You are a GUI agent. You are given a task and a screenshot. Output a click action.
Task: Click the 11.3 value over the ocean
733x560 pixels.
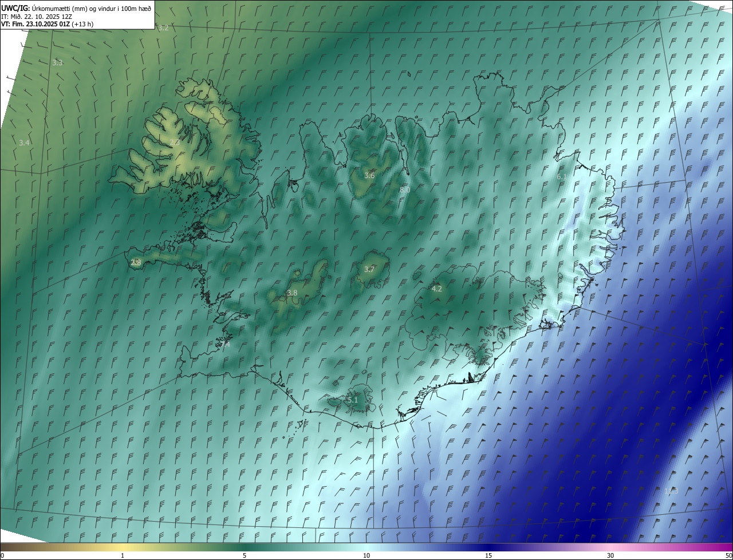pos(671,491)
